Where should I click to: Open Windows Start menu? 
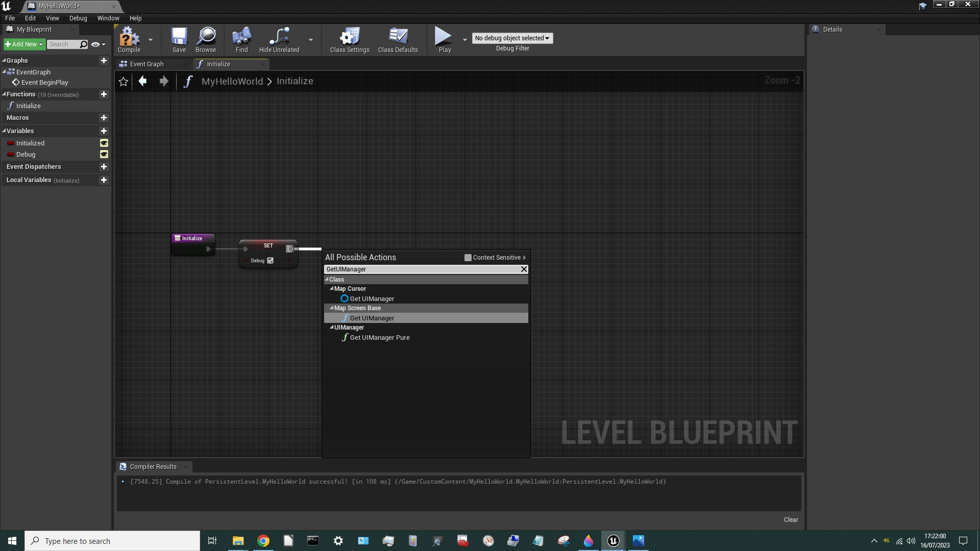(x=12, y=541)
